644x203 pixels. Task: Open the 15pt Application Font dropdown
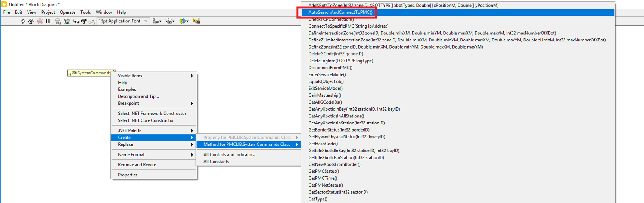[x=123, y=21]
